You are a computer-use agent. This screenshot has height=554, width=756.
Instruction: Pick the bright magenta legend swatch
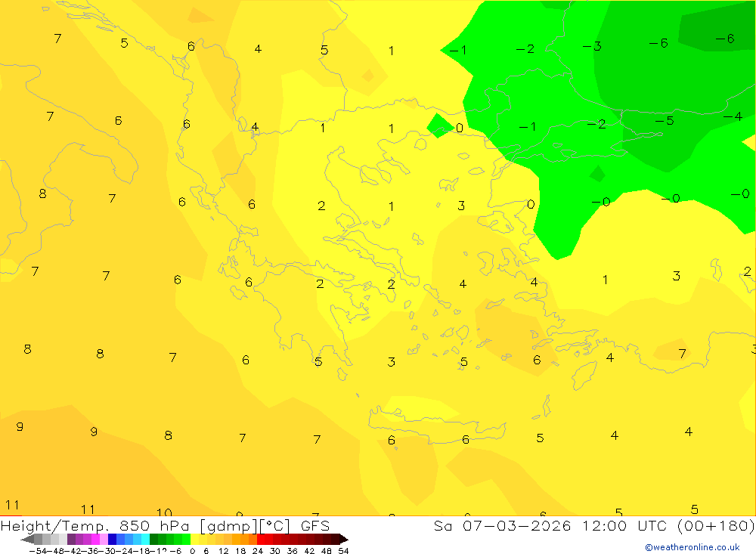(x=96, y=539)
